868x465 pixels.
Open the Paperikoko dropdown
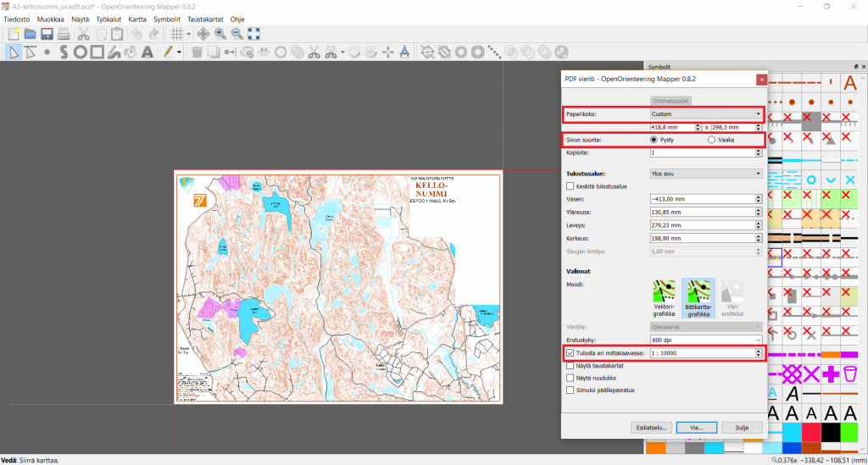(705, 113)
